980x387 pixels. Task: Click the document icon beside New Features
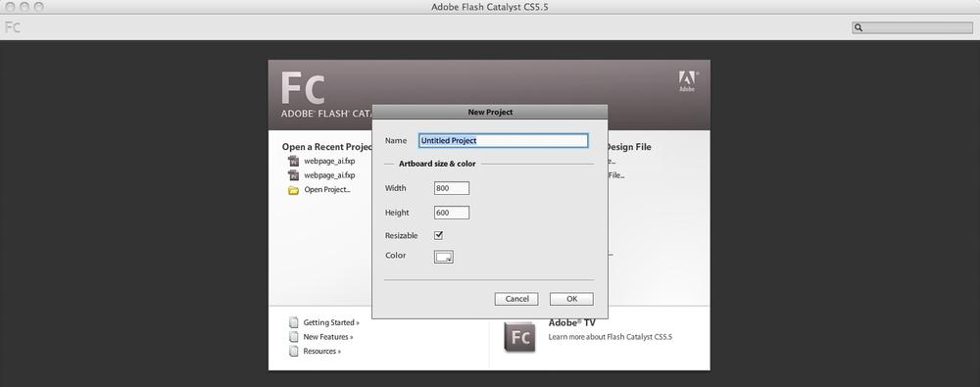(x=293, y=337)
